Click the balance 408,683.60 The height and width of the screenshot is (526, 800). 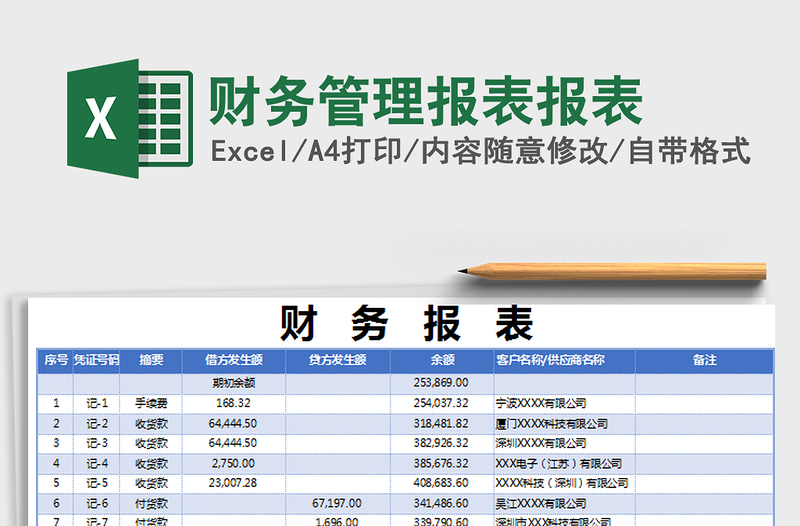441,483
